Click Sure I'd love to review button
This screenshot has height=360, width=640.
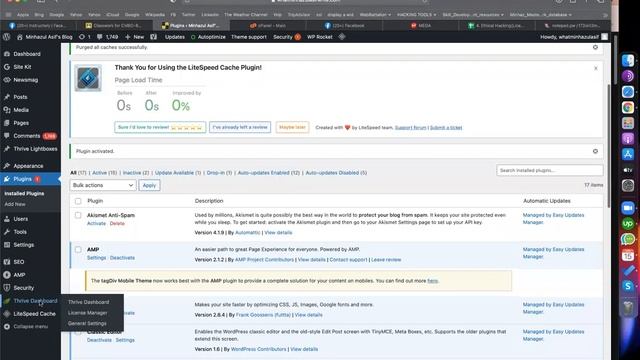click(160, 127)
